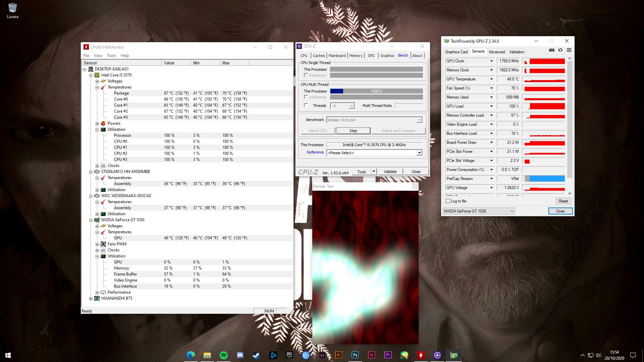
Task: Open Adobe Photoshop from the taskbar
Action: tap(355, 355)
